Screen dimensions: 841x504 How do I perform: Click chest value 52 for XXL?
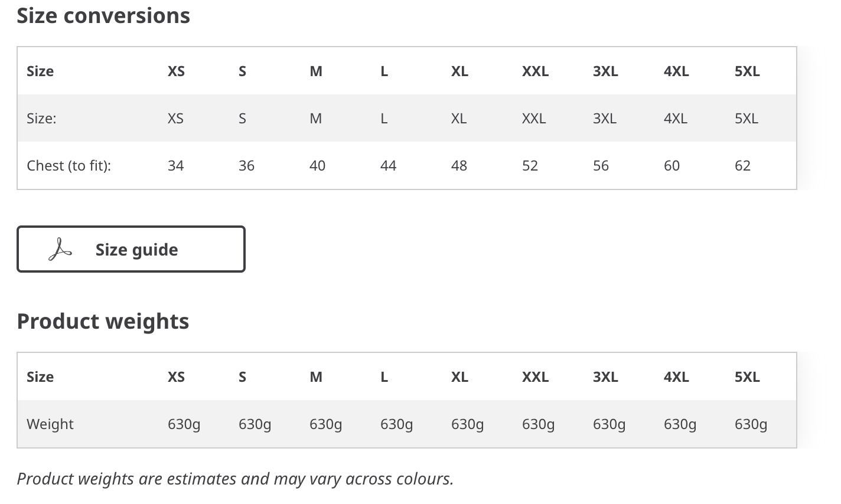pyautogui.click(x=530, y=166)
